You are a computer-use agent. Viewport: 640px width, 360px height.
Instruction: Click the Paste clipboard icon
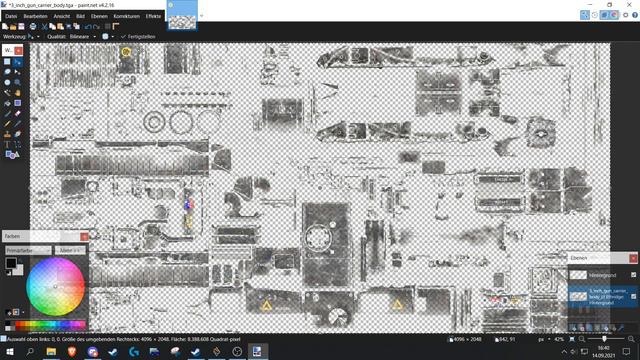click(x=60, y=27)
